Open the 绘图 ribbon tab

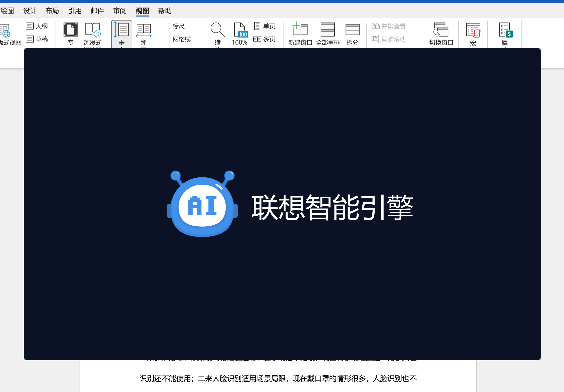pyautogui.click(x=7, y=11)
